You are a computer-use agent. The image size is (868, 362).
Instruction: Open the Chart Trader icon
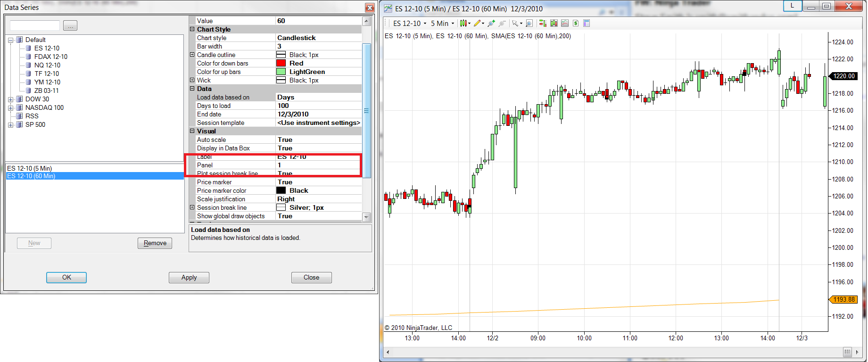(543, 23)
